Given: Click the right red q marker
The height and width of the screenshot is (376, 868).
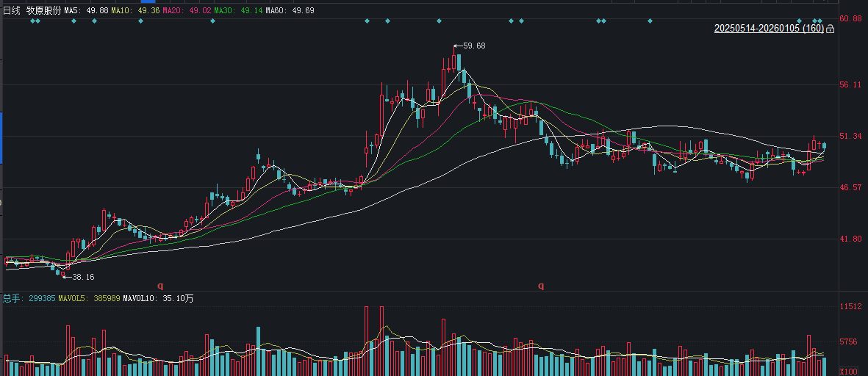Looking at the screenshot, I should click(541, 286).
